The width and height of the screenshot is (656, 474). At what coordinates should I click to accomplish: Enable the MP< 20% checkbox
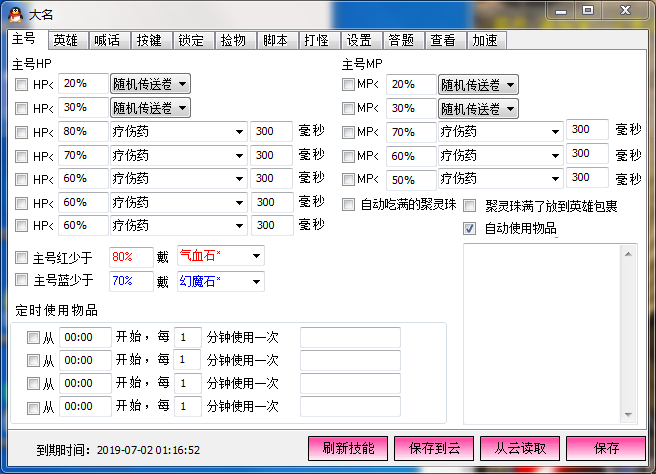348,85
